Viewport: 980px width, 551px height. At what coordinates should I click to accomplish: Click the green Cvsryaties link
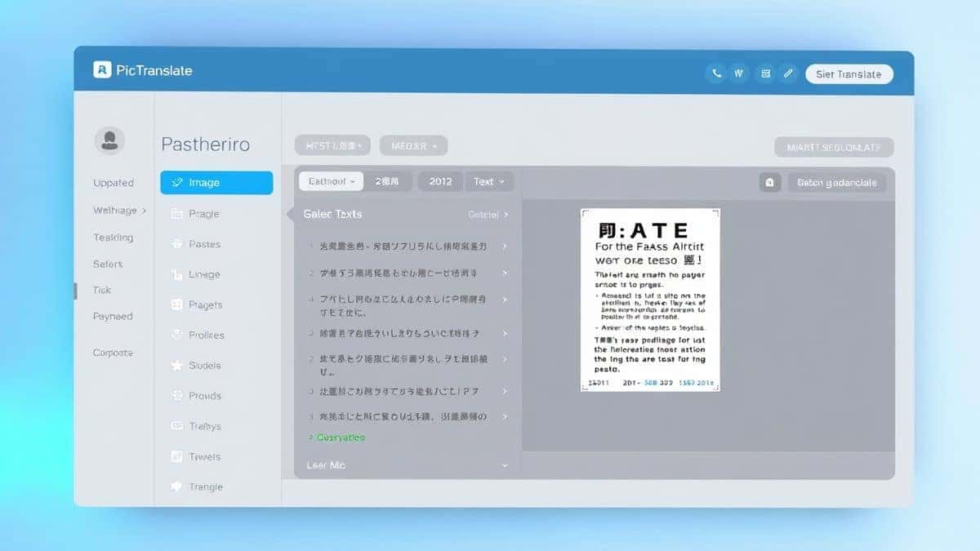(x=341, y=438)
